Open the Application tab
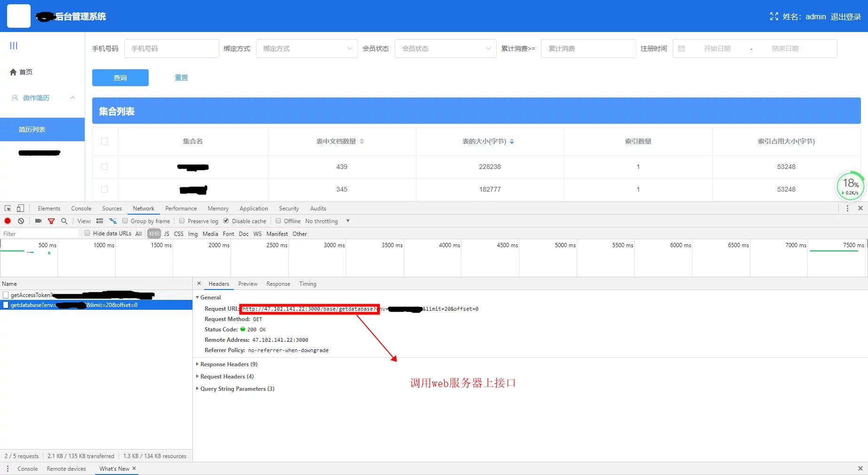 coord(254,209)
